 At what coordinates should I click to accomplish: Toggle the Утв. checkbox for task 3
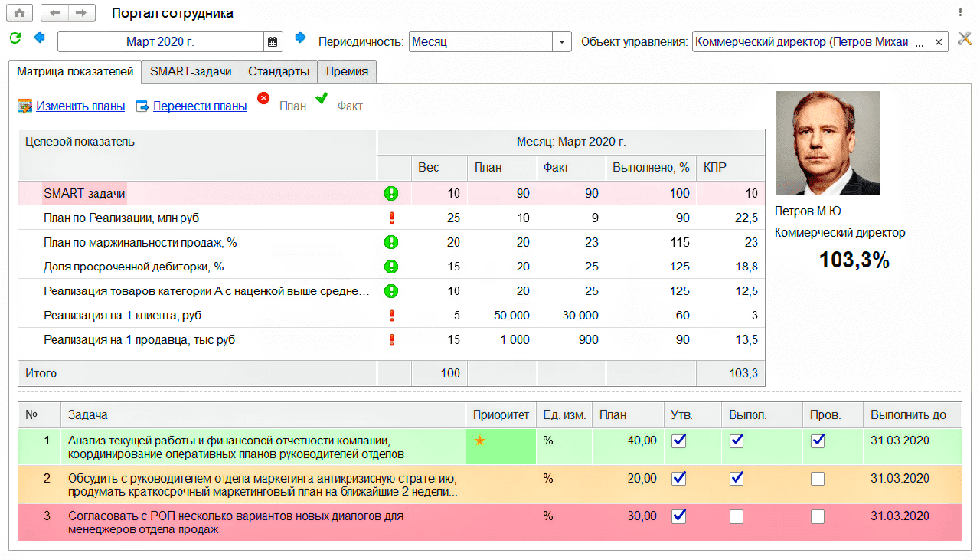[678, 516]
